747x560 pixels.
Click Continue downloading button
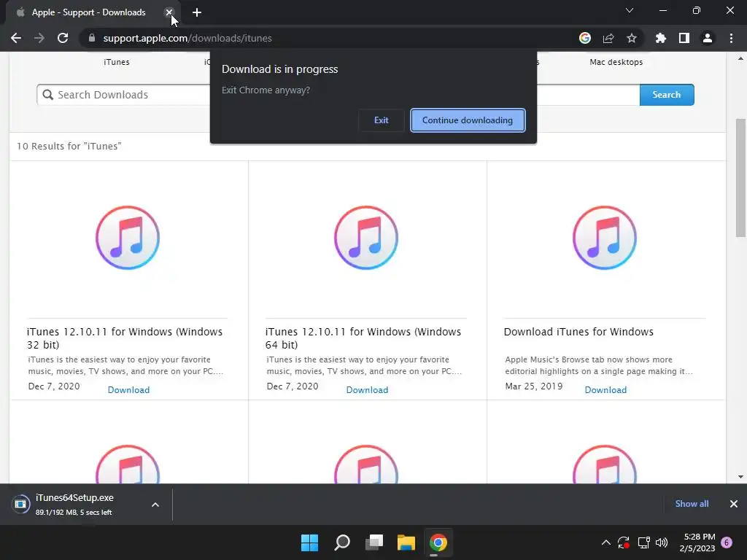[x=468, y=120]
